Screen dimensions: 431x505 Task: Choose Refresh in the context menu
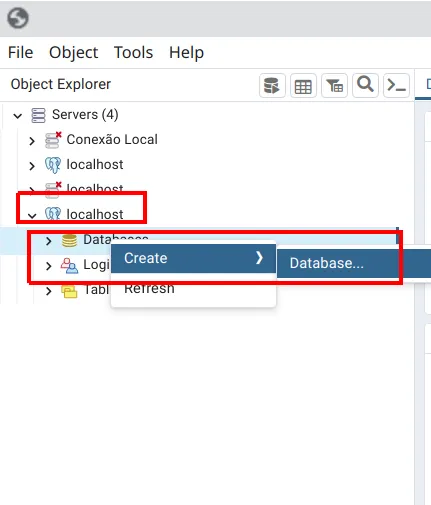(193, 288)
